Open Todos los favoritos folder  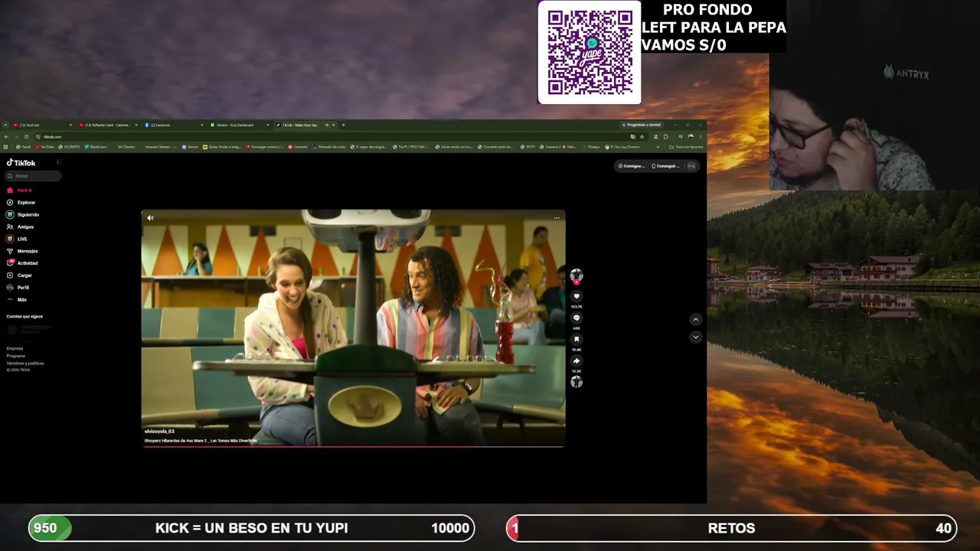686,147
